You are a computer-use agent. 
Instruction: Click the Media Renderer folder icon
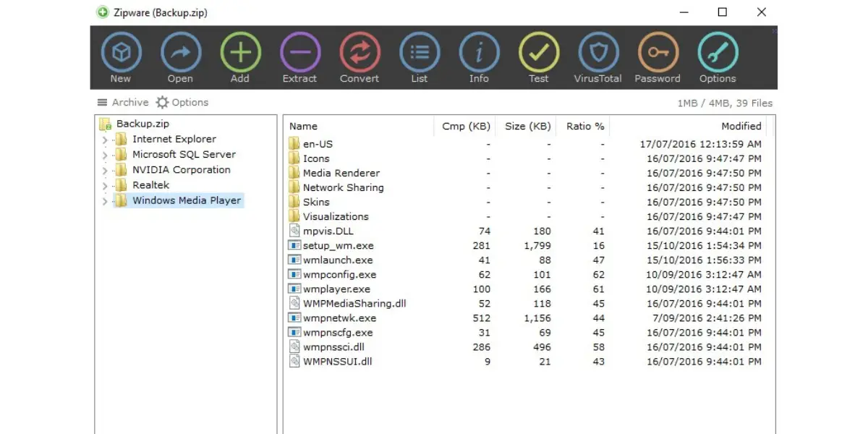294,173
